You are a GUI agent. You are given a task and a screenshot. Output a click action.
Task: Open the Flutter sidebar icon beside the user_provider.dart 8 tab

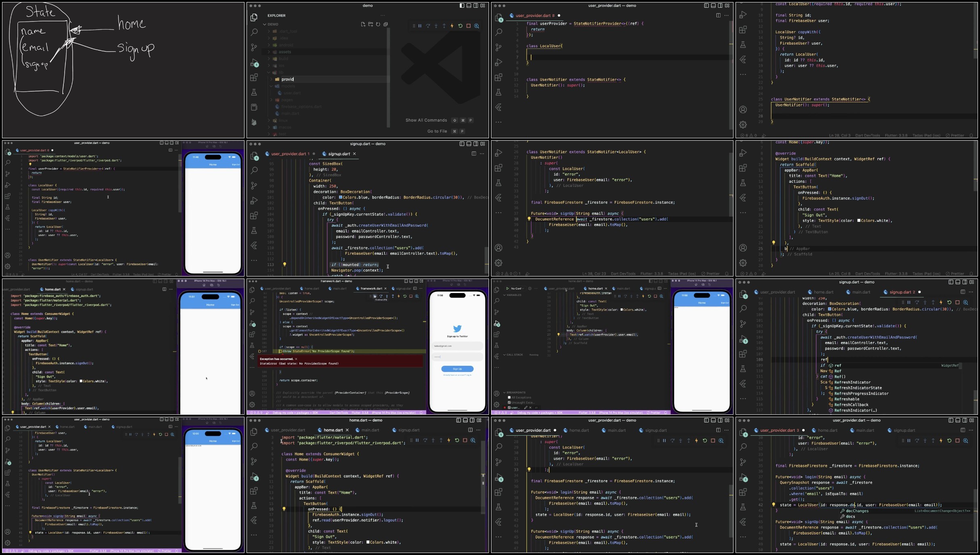coord(498,107)
